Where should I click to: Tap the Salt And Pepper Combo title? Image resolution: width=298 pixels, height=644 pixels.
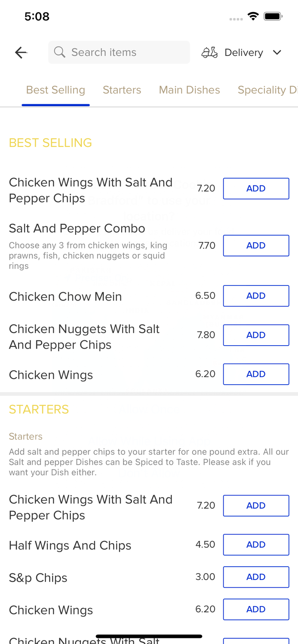click(x=77, y=228)
